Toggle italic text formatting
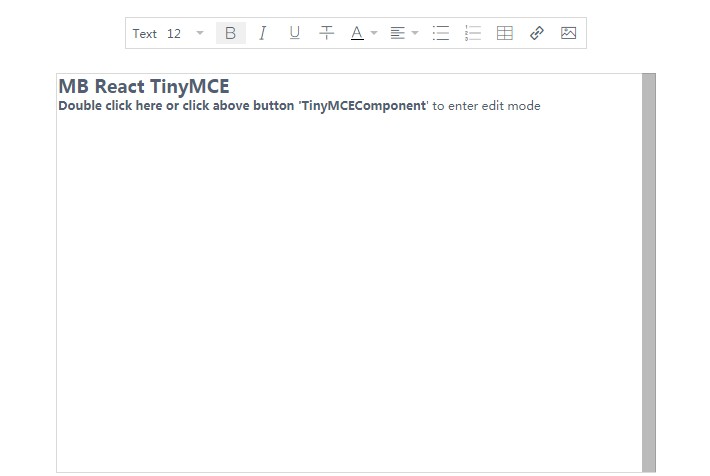The image size is (710, 476). click(x=262, y=33)
